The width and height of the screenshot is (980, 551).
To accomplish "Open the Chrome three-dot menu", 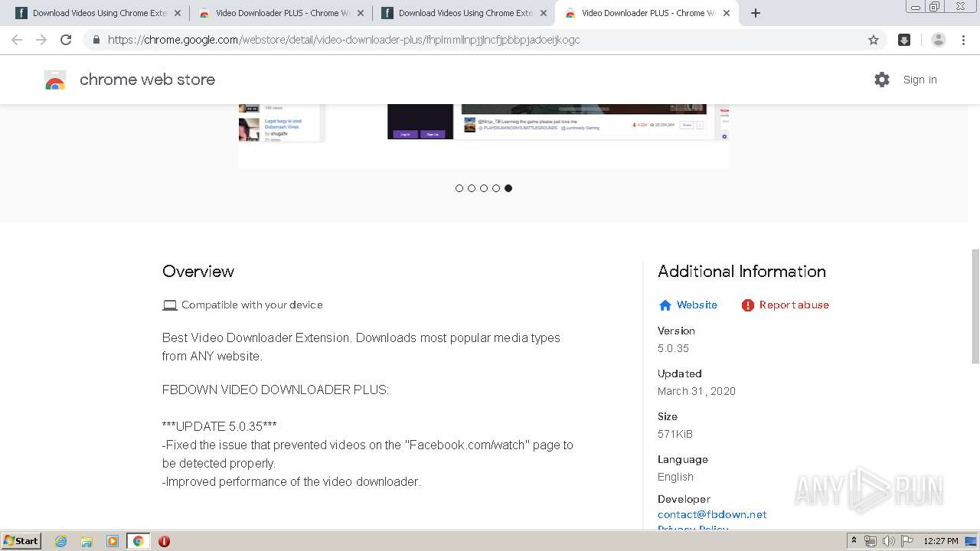I will (x=963, y=40).
